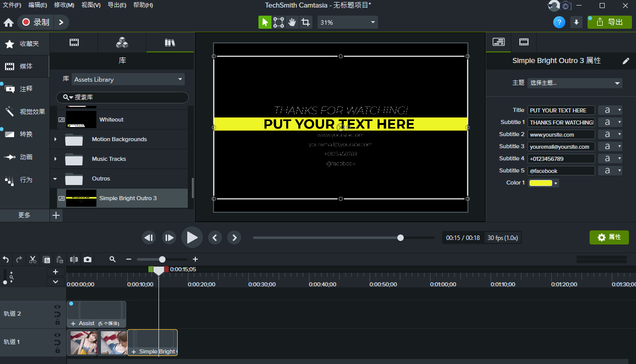Viewport: 636px width, 364px height.
Task: Click the 搜索库 search field
Action: point(122,97)
